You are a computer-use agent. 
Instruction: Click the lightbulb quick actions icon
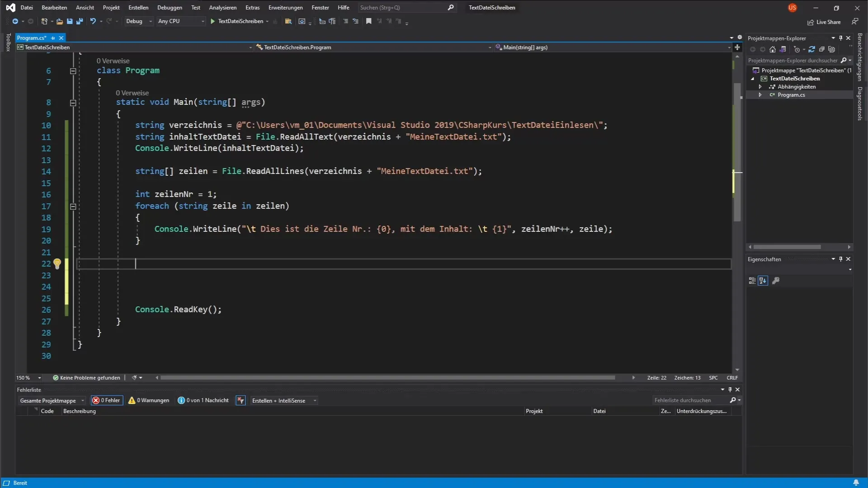(x=57, y=264)
